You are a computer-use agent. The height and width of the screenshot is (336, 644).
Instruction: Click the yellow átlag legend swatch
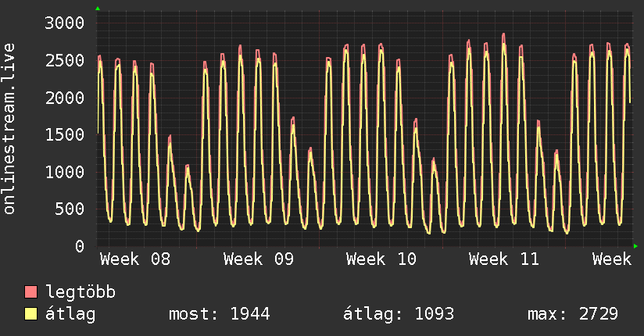(31, 314)
